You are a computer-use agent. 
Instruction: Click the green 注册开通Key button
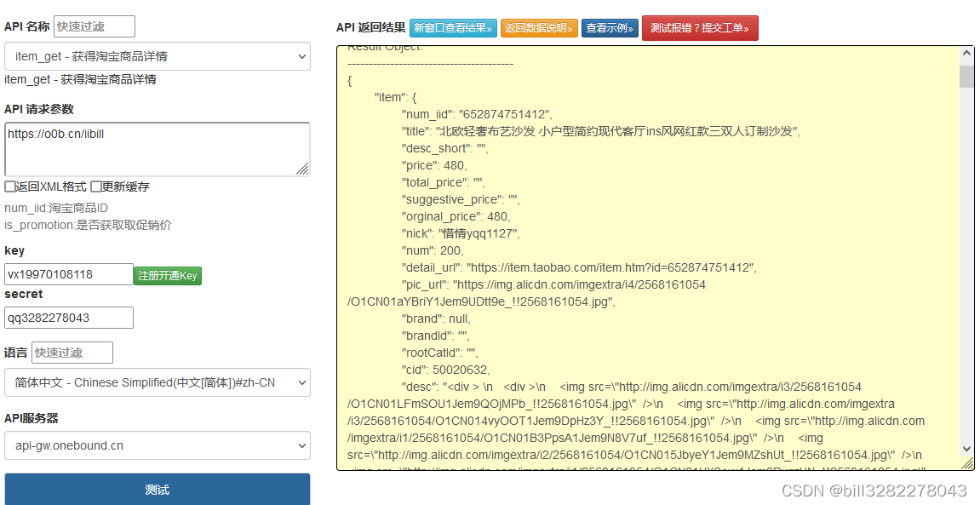(168, 276)
